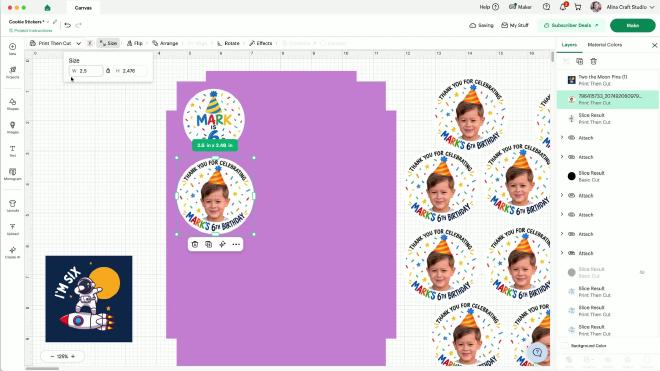Go to the Home screen icon
The width and height of the screenshot is (660, 371).
pyautogui.click(x=47, y=8)
